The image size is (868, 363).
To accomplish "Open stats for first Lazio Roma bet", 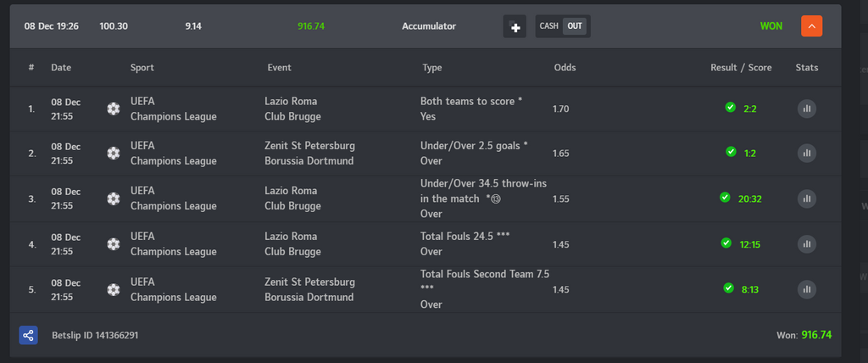I will click(806, 109).
